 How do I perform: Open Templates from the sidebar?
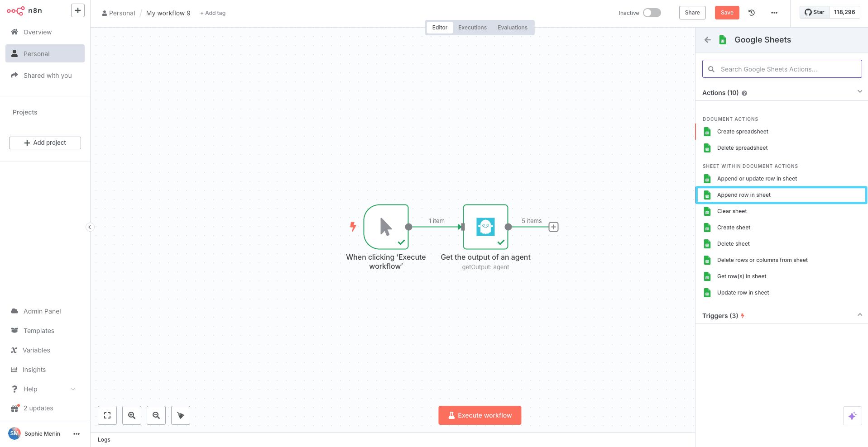45,331
